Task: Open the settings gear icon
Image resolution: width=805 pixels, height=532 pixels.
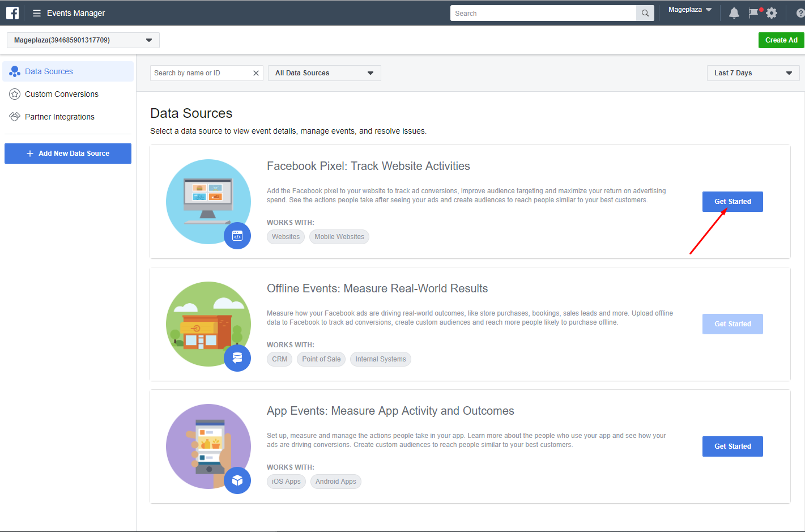Action: tap(772, 13)
